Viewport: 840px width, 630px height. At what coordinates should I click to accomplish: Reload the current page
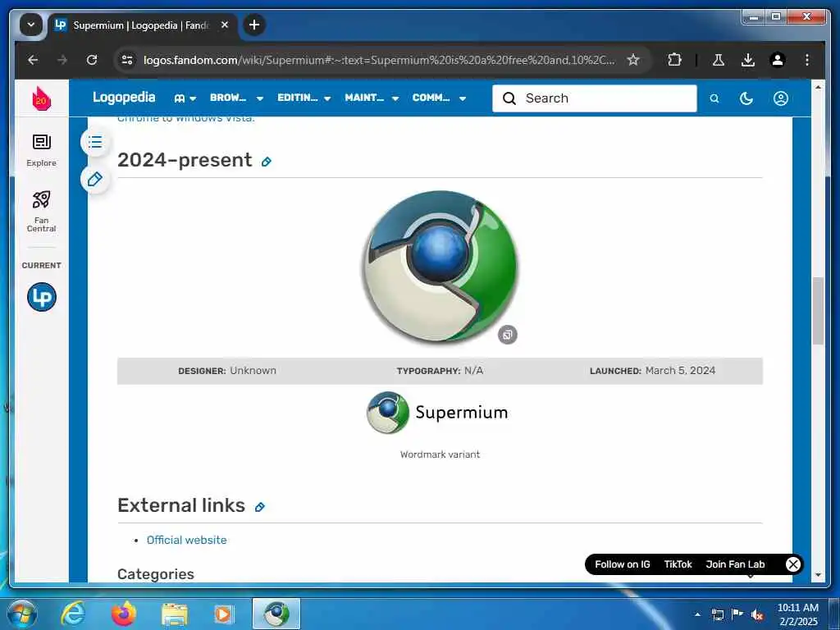click(92, 60)
